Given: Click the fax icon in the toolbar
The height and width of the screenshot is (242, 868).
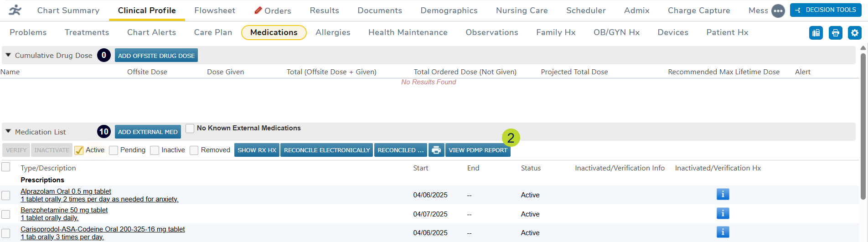Looking at the screenshot, I should coord(816,33).
